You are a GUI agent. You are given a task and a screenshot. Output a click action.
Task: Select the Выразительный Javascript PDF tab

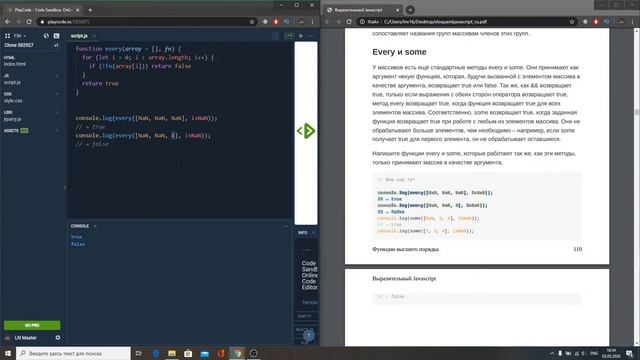[x=362, y=10]
